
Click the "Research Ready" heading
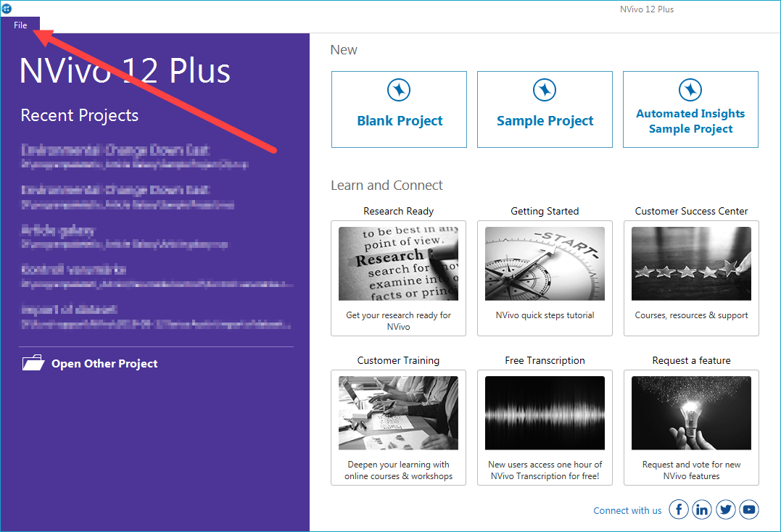[398, 211]
